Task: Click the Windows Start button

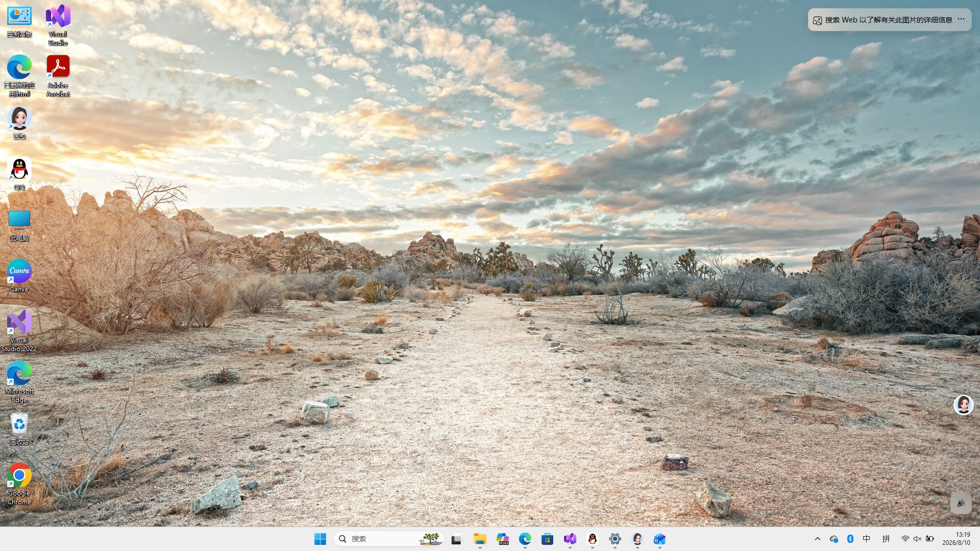Action: [320, 539]
